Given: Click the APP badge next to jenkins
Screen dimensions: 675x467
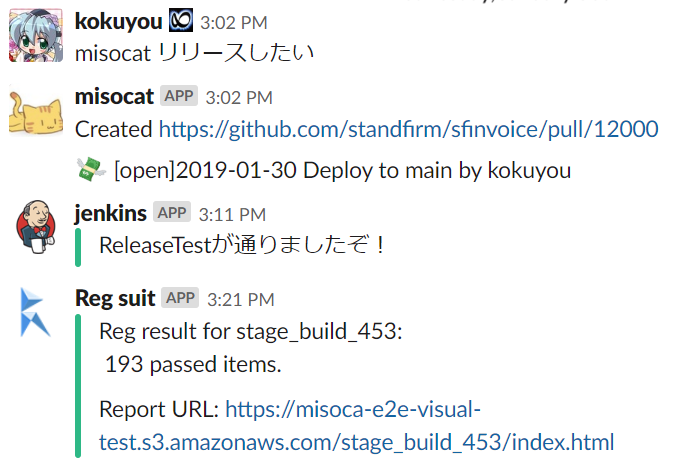Looking at the screenshot, I should click(x=172, y=212).
